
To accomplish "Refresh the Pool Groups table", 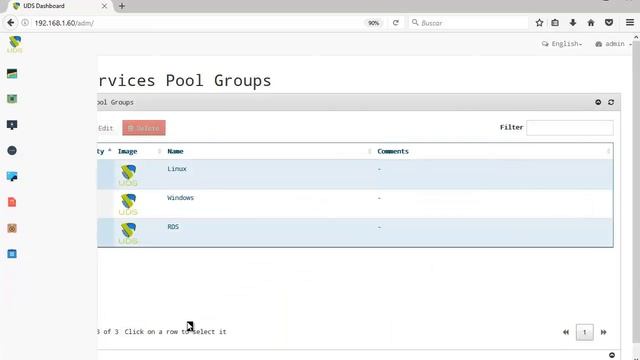I will (x=611, y=102).
